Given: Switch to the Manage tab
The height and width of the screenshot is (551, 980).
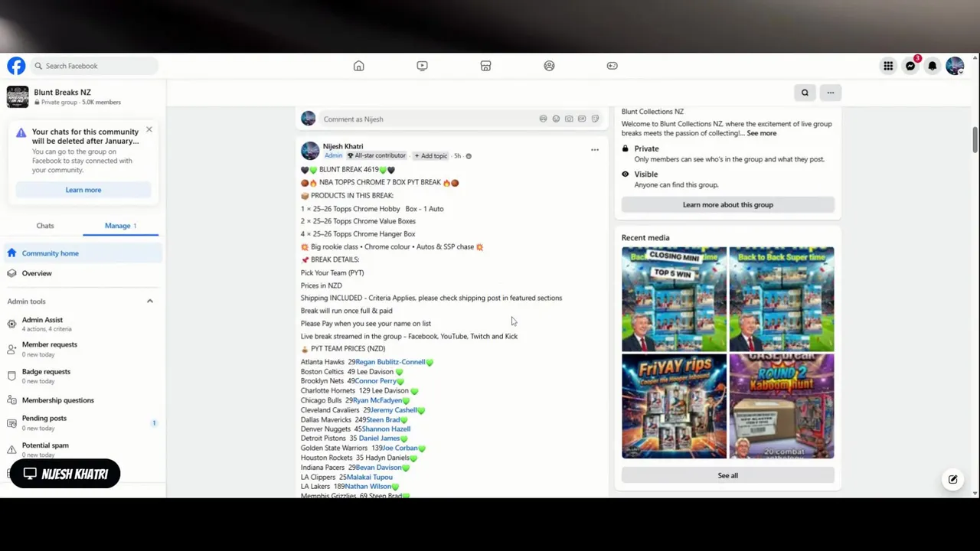Looking at the screenshot, I should (x=120, y=226).
